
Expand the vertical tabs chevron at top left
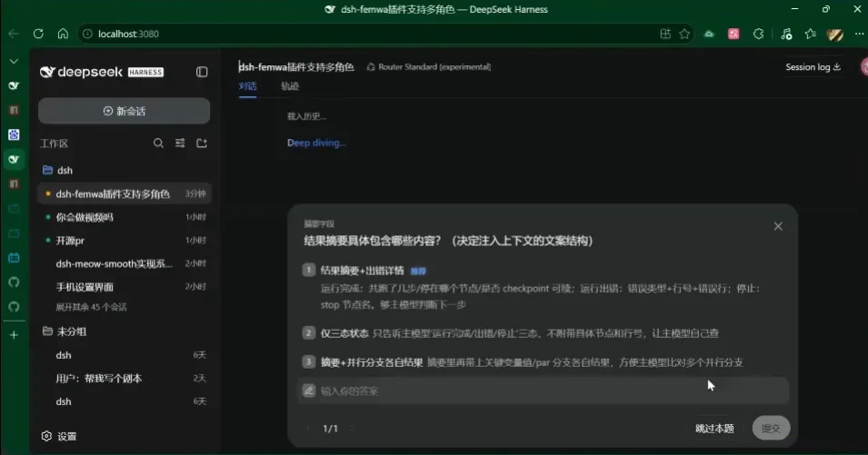[14, 62]
